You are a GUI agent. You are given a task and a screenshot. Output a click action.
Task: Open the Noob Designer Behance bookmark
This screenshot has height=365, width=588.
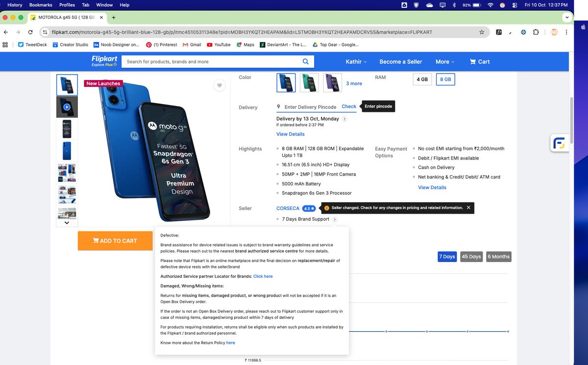(116, 45)
